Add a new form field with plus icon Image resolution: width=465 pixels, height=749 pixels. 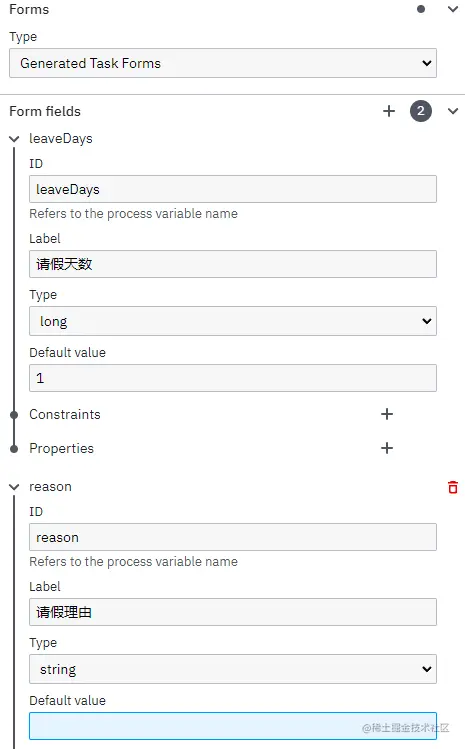click(389, 111)
